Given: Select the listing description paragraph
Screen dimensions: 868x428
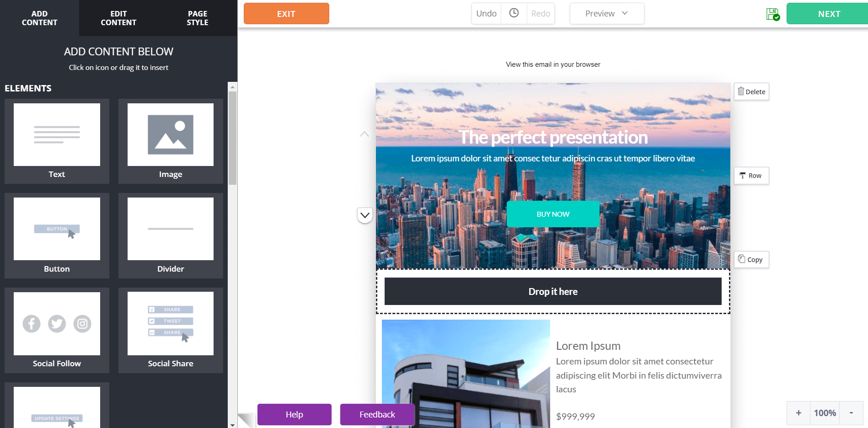Looking at the screenshot, I should point(639,375).
